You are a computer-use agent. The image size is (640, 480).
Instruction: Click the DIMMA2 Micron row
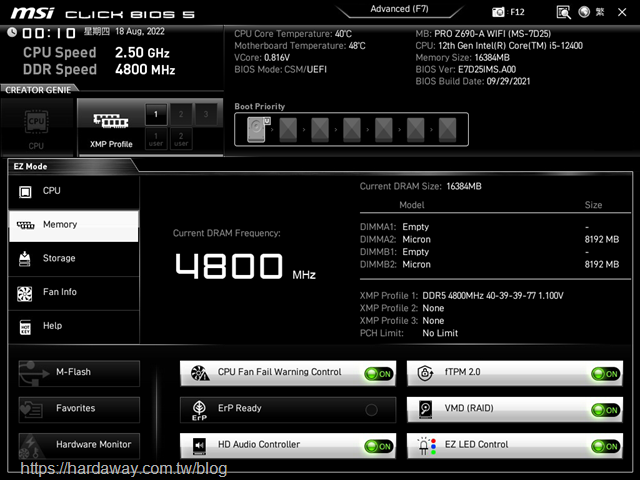click(489, 240)
